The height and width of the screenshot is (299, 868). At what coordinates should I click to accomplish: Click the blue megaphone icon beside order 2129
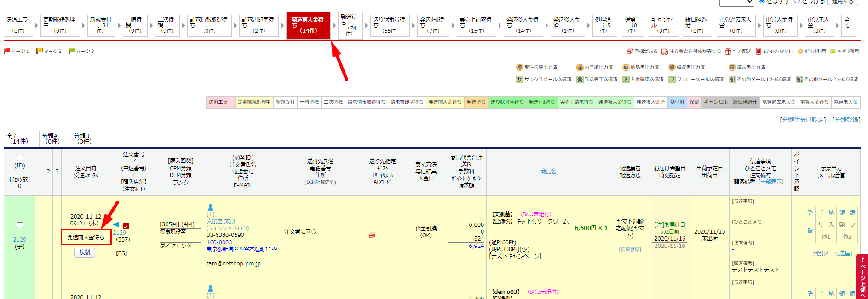[116, 224]
